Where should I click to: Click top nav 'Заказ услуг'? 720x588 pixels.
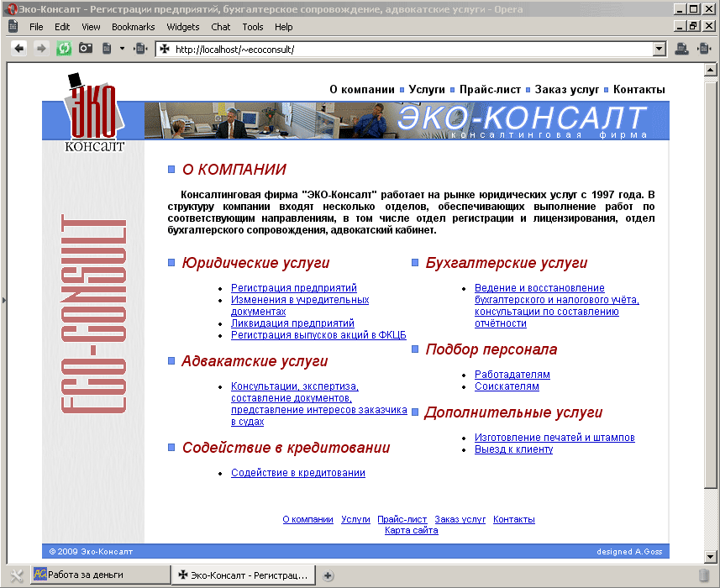coord(566,90)
